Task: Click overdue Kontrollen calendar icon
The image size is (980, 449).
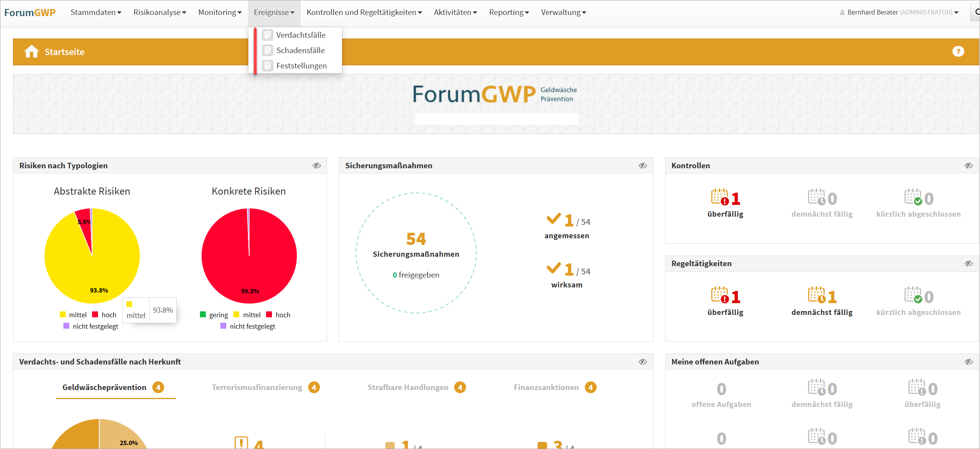Action: coord(720,197)
